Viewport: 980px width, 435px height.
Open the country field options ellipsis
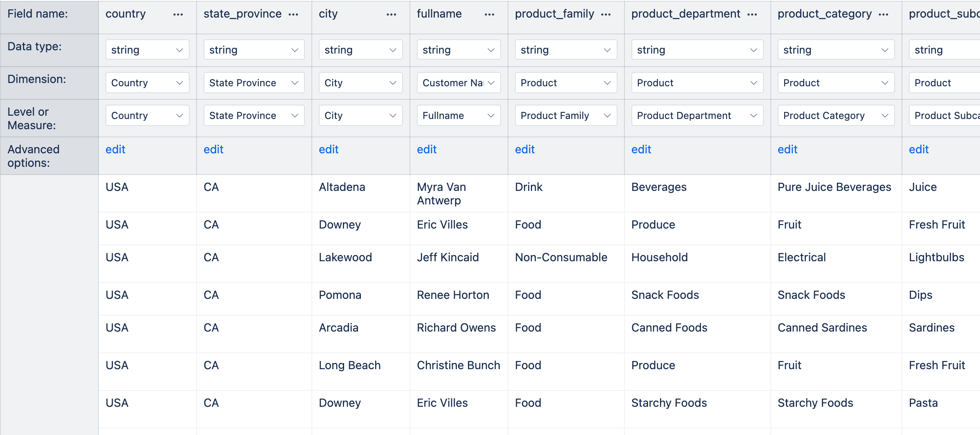[x=178, y=14]
